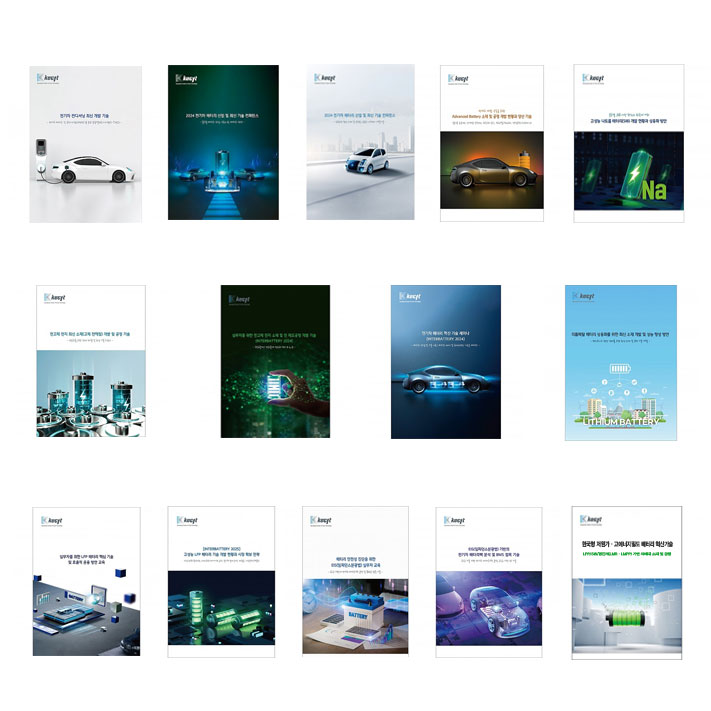Open the transparent EV chassis cover
The height and width of the screenshot is (711, 711).
point(489,581)
